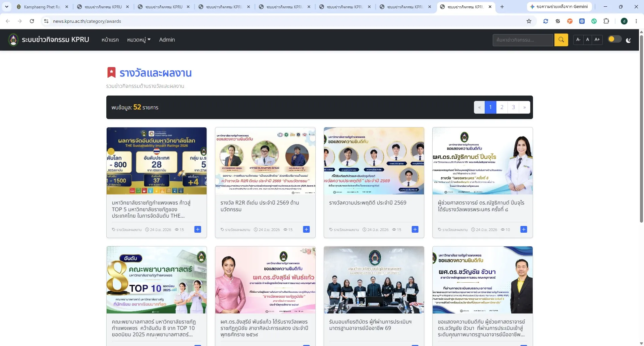Open headline 'รางวัลความประพฤติดี ประจำปี 2569'
The image size is (644, 346).
[368, 203]
